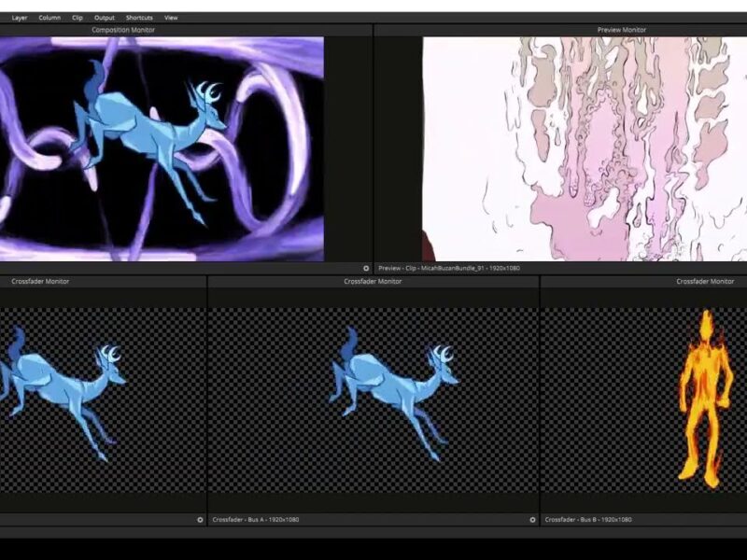
Task: Open the View menu
Action: pos(171,18)
